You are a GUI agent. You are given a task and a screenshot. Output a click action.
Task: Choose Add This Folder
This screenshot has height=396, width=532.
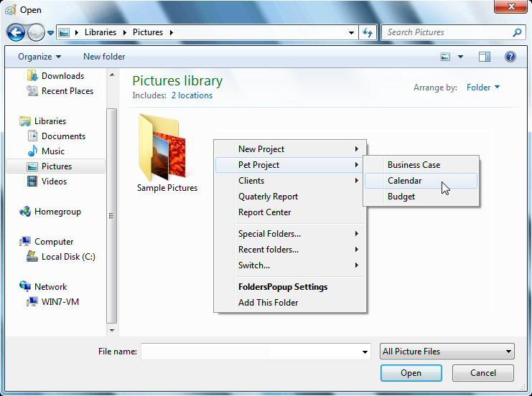pyautogui.click(x=291, y=303)
